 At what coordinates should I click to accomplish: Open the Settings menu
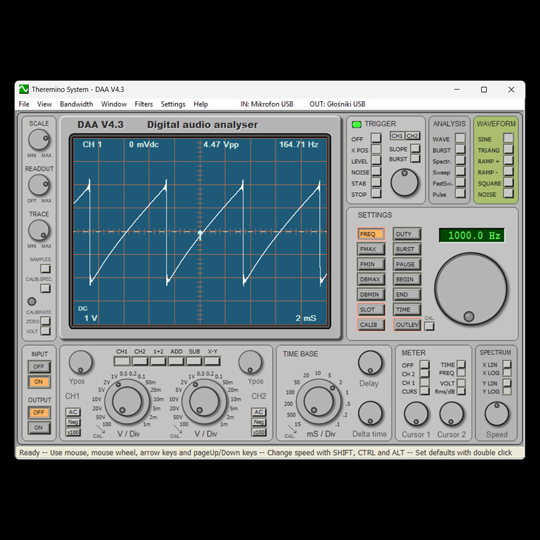pyautogui.click(x=173, y=104)
